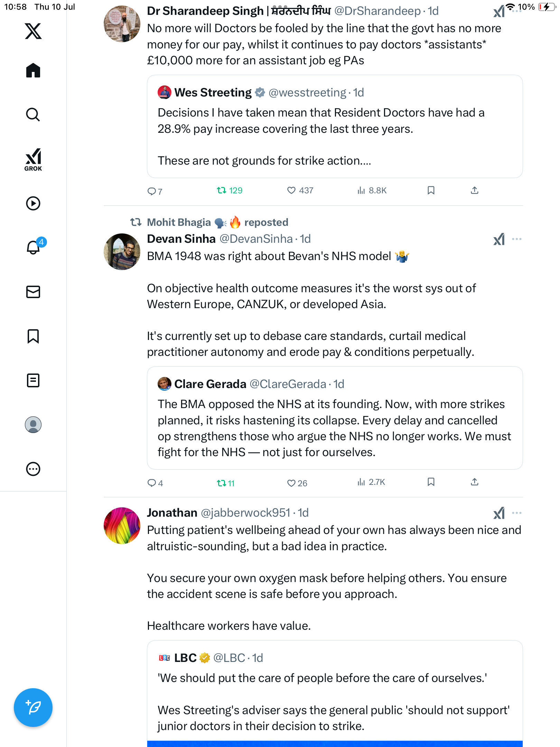Open the Profile avatar in sidebar

tap(33, 425)
